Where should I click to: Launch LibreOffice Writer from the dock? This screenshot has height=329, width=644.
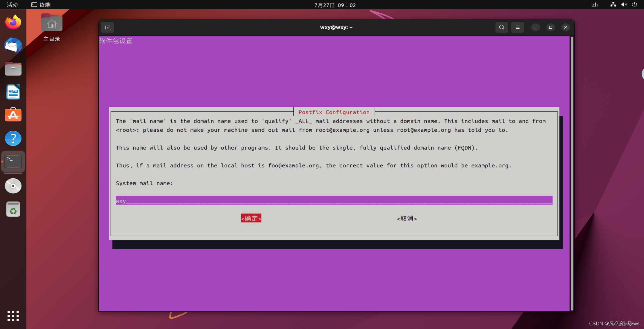click(13, 92)
